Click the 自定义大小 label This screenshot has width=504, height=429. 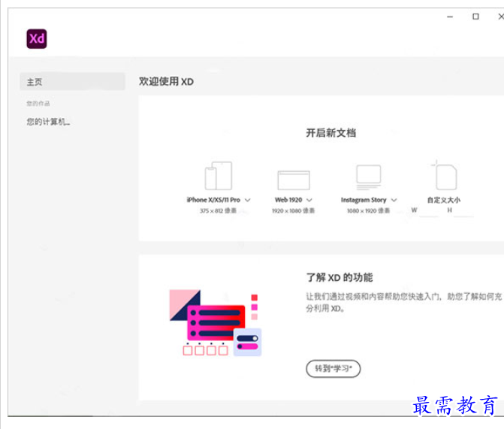click(443, 201)
